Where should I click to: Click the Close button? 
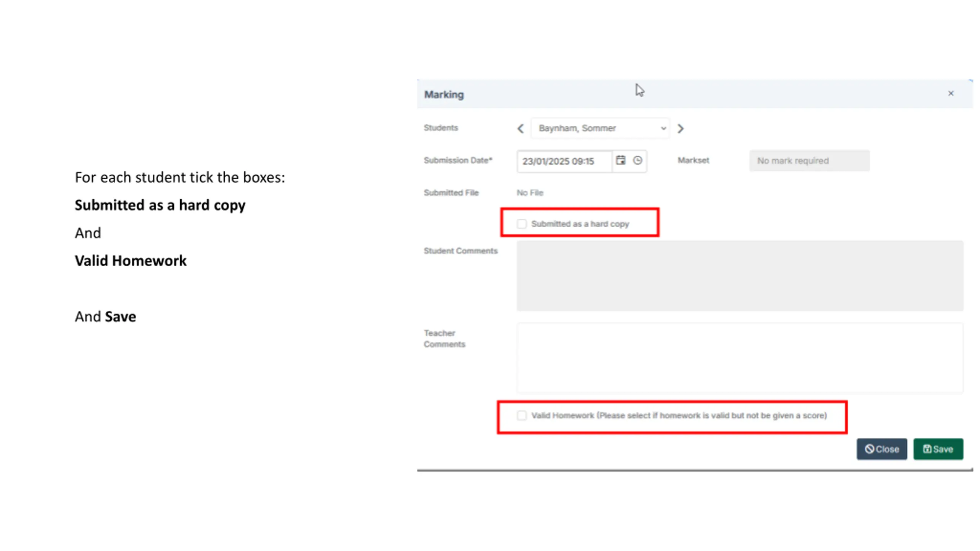point(882,449)
